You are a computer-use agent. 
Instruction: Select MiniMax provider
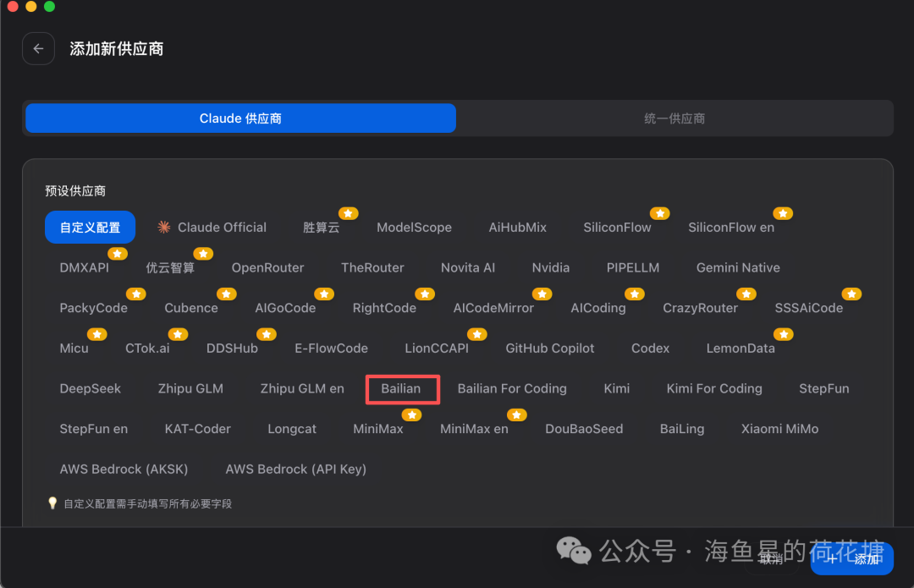[378, 428]
